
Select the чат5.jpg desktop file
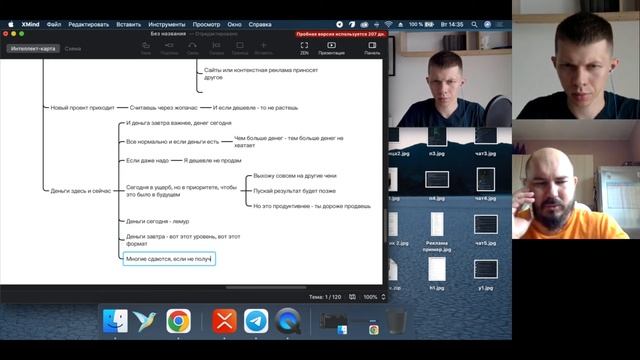(x=485, y=229)
